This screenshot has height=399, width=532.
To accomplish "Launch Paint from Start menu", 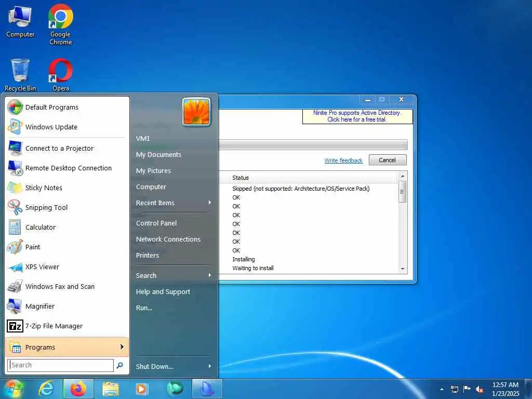I will tap(67, 247).
